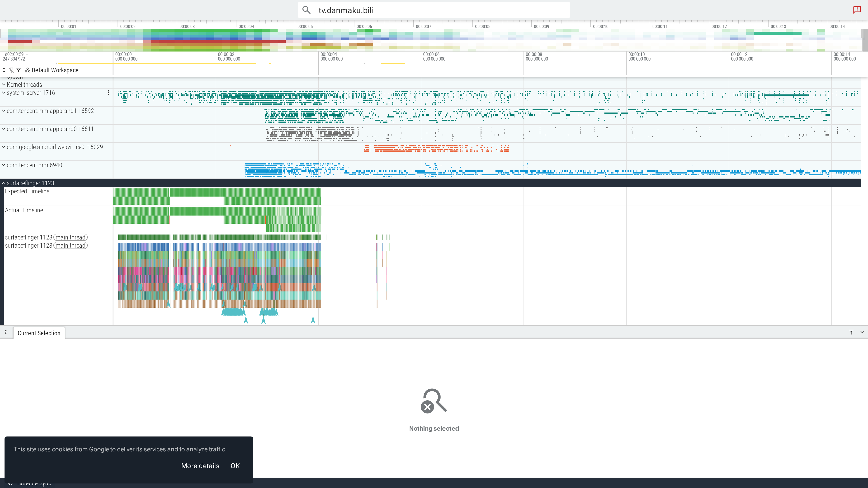Open the red alert notification icon
Image resolution: width=868 pixels, height=488 pixels.
[857, 9]
